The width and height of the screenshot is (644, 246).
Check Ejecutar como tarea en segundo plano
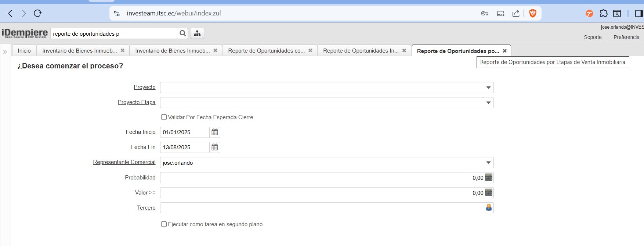click(164, 224)
